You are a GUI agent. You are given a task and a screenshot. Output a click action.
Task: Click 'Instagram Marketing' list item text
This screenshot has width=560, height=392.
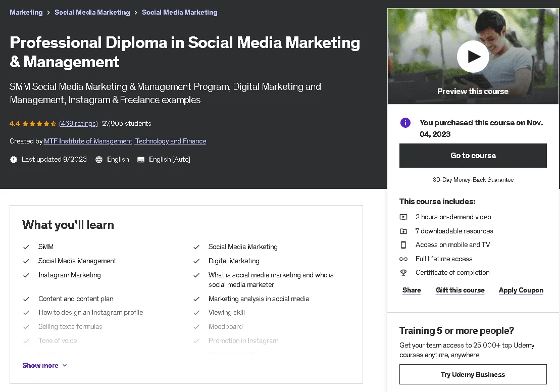tap(70, 275)
